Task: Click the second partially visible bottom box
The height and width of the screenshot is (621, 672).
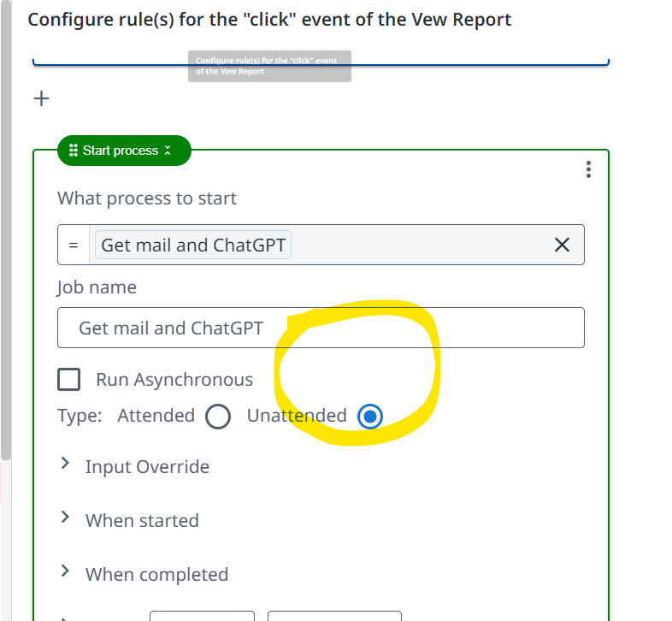Action: pos(333,615)
